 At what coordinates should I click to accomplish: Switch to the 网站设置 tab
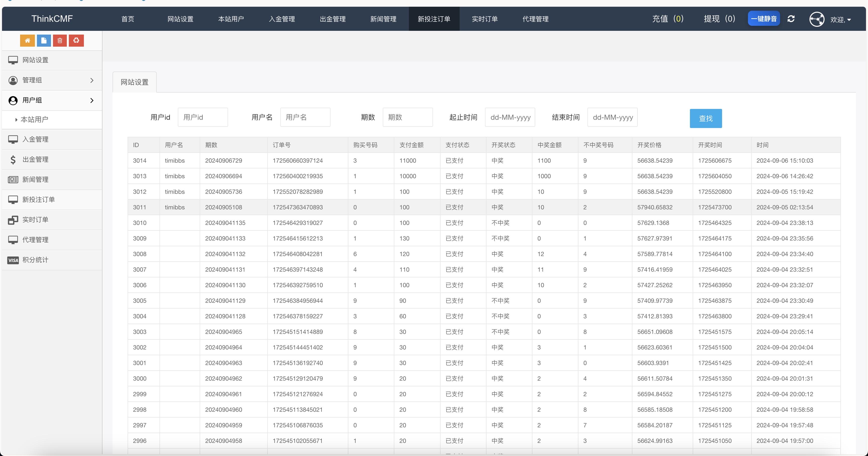point(134,82)
